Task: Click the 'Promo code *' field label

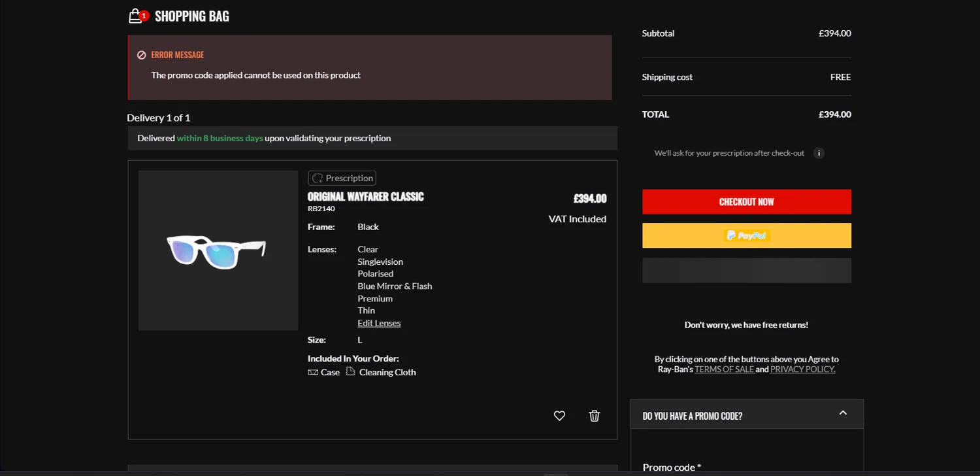Action: point(672,467)
